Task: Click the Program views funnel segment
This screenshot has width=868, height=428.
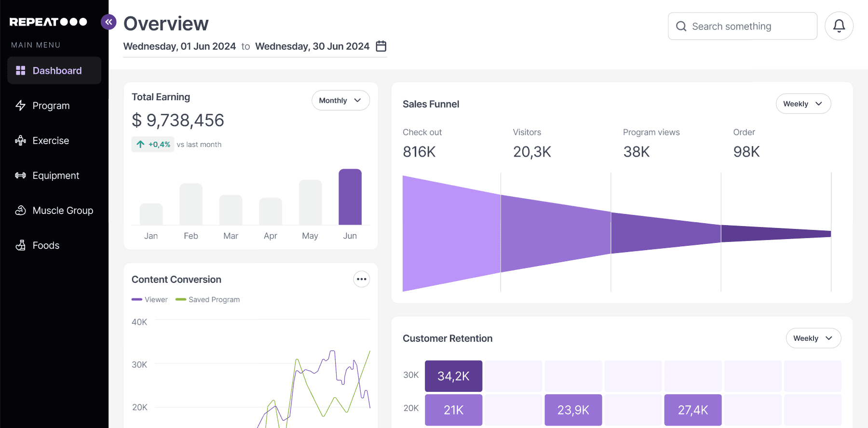Action: pyautogui.click(x=666, y=233)
